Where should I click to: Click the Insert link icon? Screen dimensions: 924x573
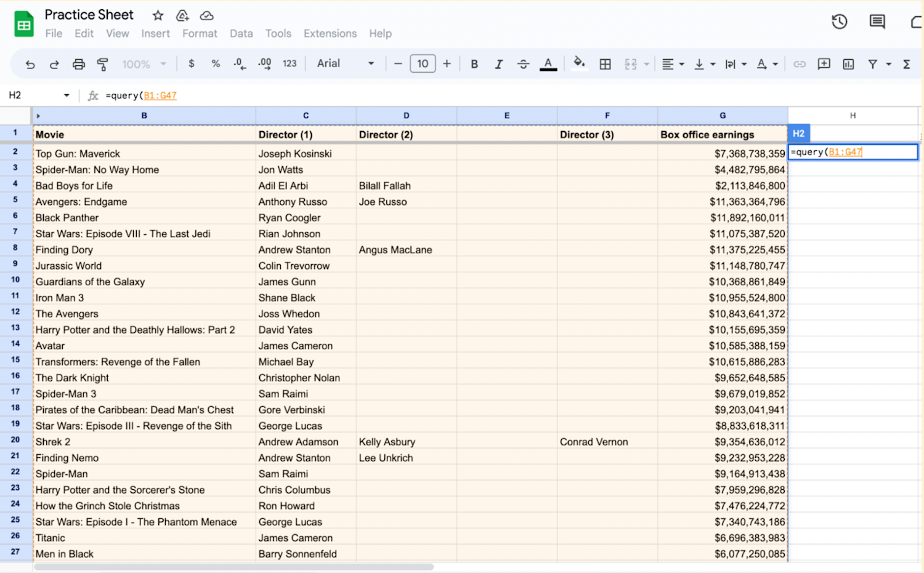[800, 64]
